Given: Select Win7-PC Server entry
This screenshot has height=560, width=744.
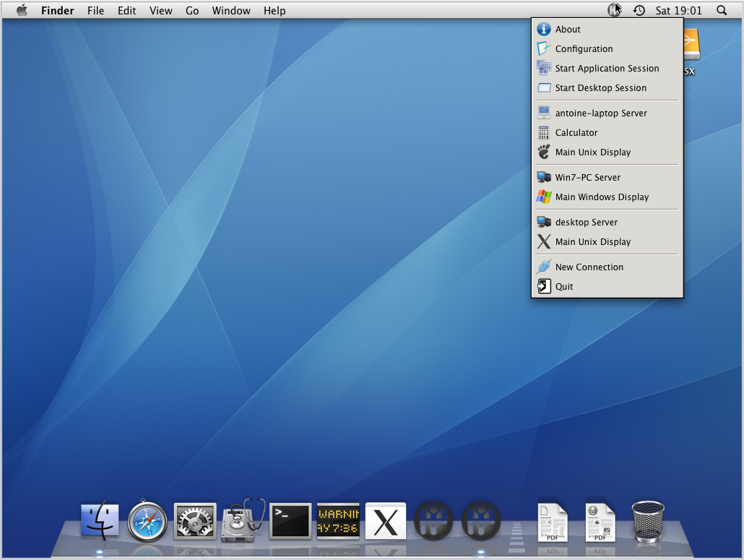Looking at the screenshot, I should pos(607,177).
